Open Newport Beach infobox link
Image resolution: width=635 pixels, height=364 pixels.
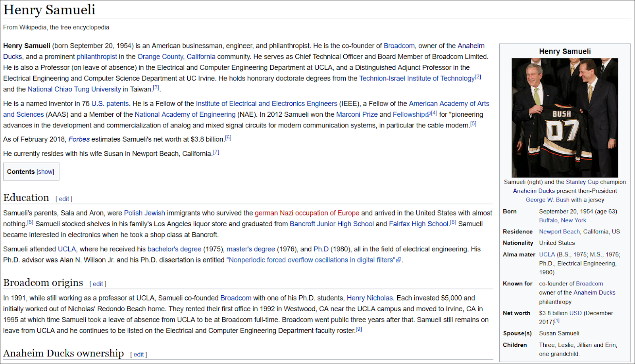(x=559, y=231)
